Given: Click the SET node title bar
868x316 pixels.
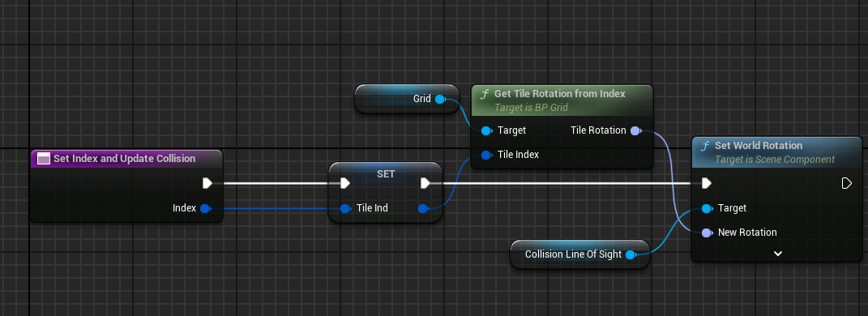Looking at the screenshot, I should (x=386, y=173).
